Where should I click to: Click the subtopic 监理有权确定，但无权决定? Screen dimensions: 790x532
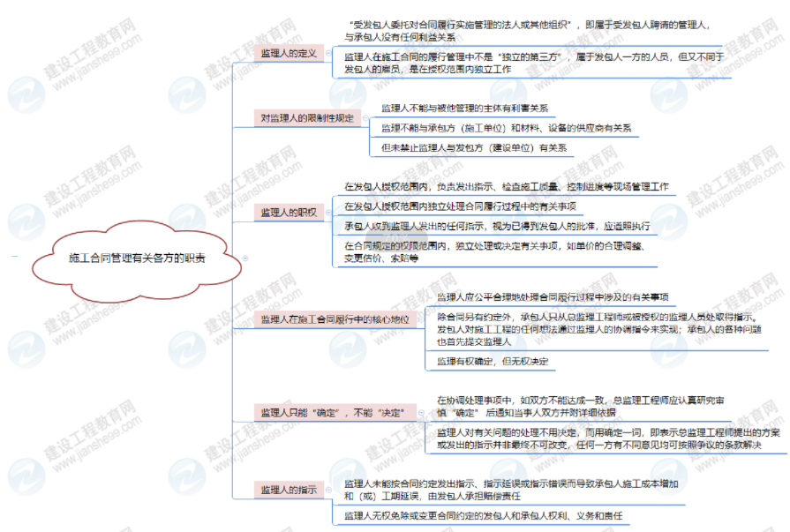493,361
